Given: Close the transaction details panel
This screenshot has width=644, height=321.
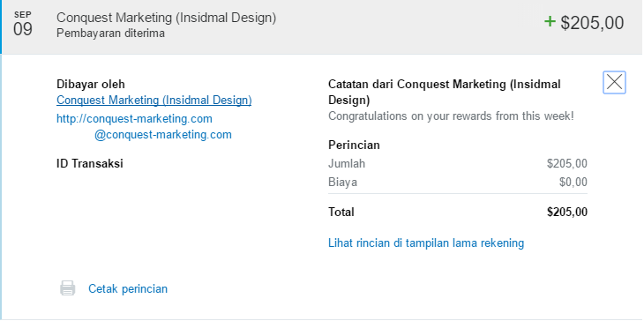Looking at the screenshot, I should pyautogui.click(x=614, y=82).
